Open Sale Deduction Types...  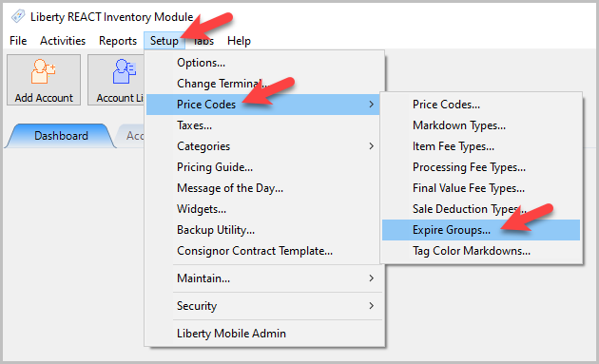(x=481, y=209)
